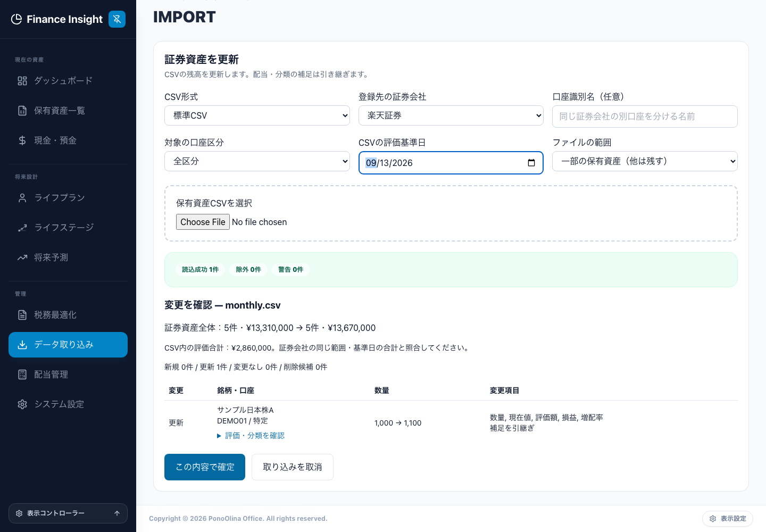766x532 pixels.
Task: Click the 配当管理 calculator icon
Action: point(22,375)
